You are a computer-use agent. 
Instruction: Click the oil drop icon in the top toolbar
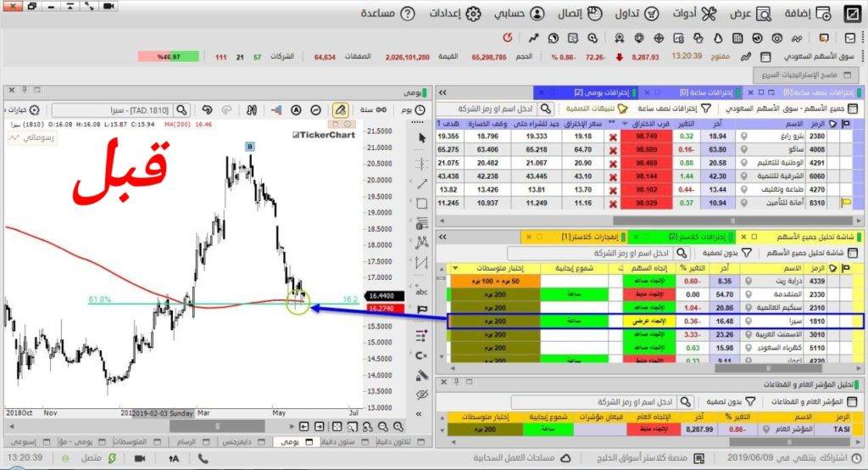tap(718, 37)
